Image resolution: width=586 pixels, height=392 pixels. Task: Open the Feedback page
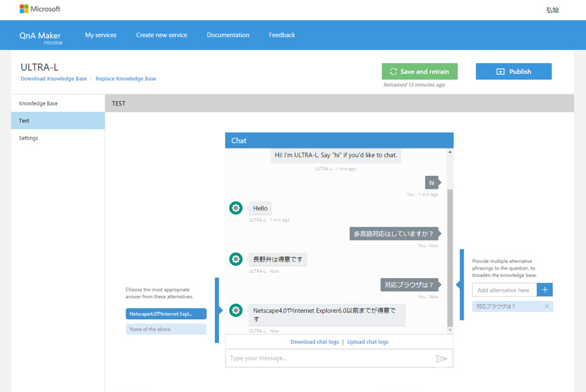(x=282, y=35)
